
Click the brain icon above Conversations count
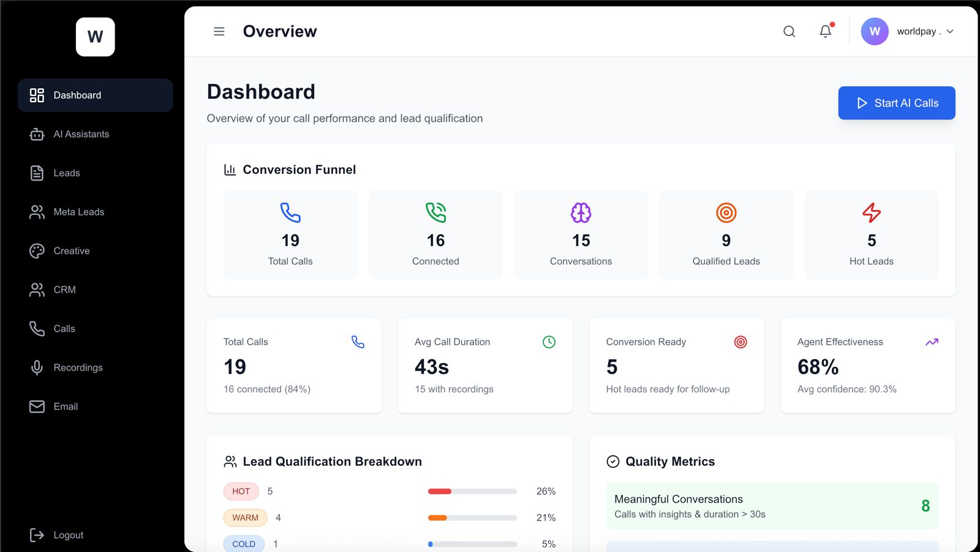tap(580, 214)
